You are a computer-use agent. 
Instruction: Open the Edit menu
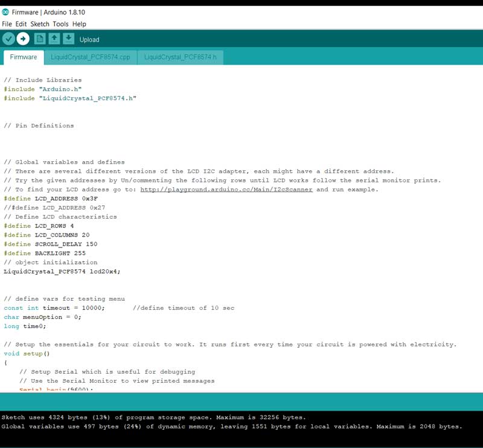21,24
